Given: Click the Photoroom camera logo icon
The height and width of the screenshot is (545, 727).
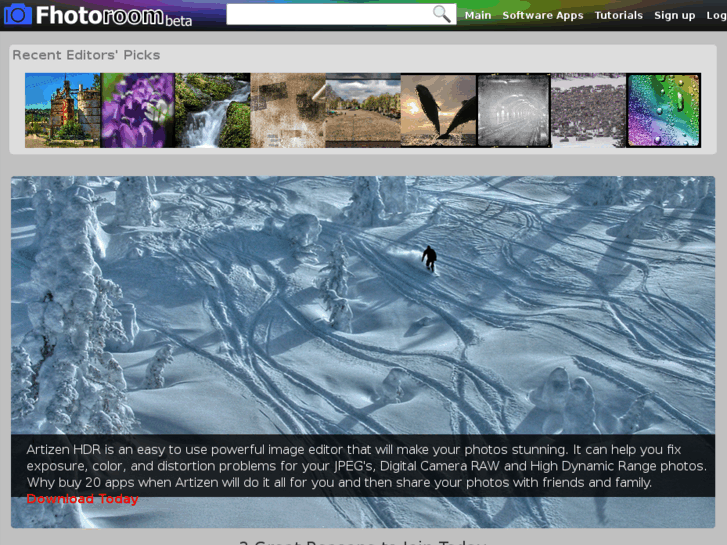Looking at the screenshot, I should click(x=18, y=14).
